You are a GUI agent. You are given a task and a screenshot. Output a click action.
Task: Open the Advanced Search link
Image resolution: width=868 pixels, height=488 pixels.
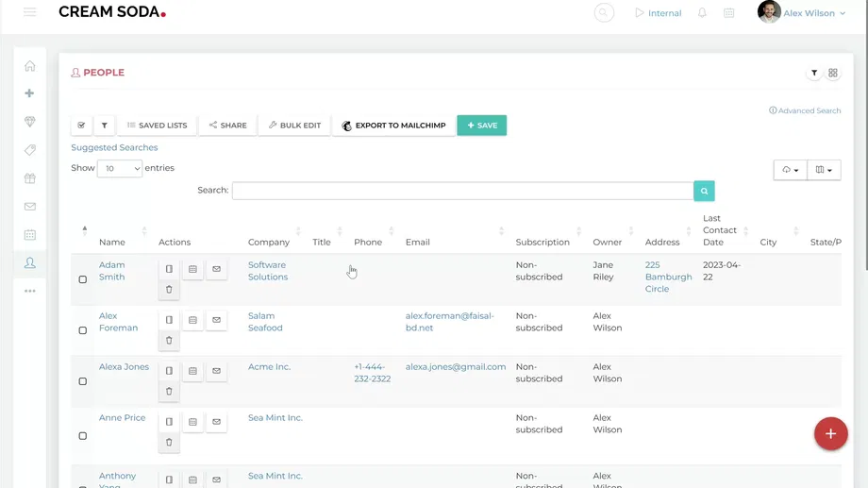pos(805,110)
